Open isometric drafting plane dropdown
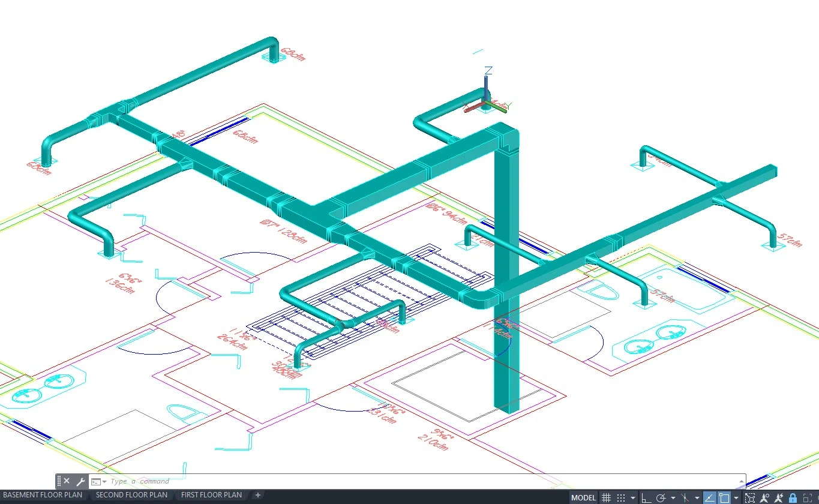This screenshot has width=819, height=504. coord(697,498)
